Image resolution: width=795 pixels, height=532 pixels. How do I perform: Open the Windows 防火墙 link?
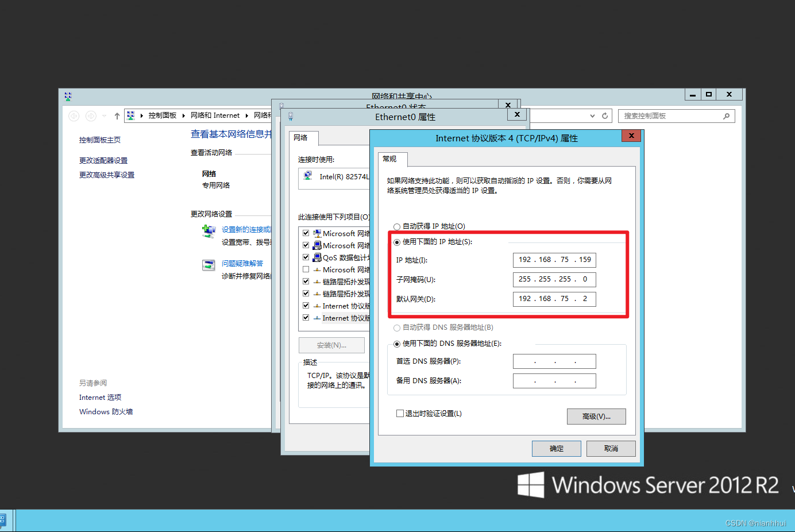point(106,412)
